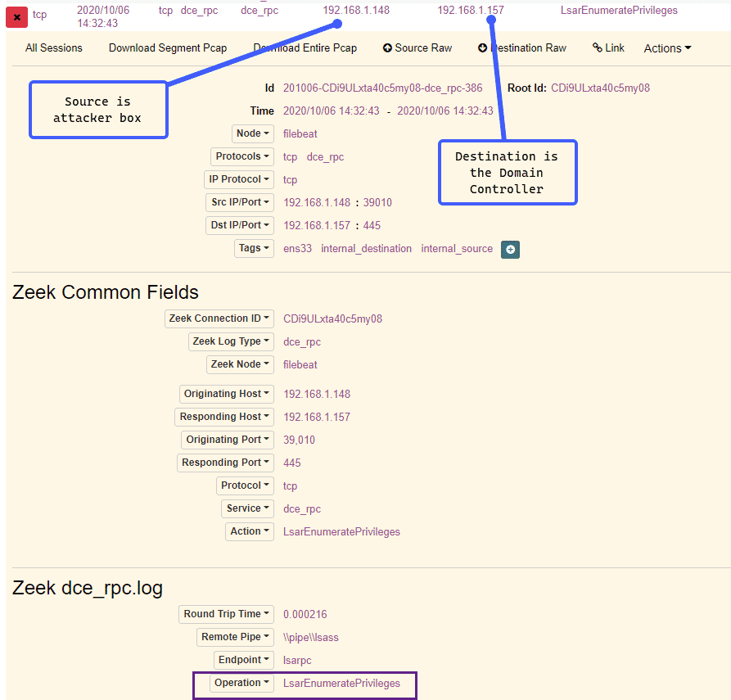Open the Tags dropdown
731x700 pixels.
pos(253,248)
